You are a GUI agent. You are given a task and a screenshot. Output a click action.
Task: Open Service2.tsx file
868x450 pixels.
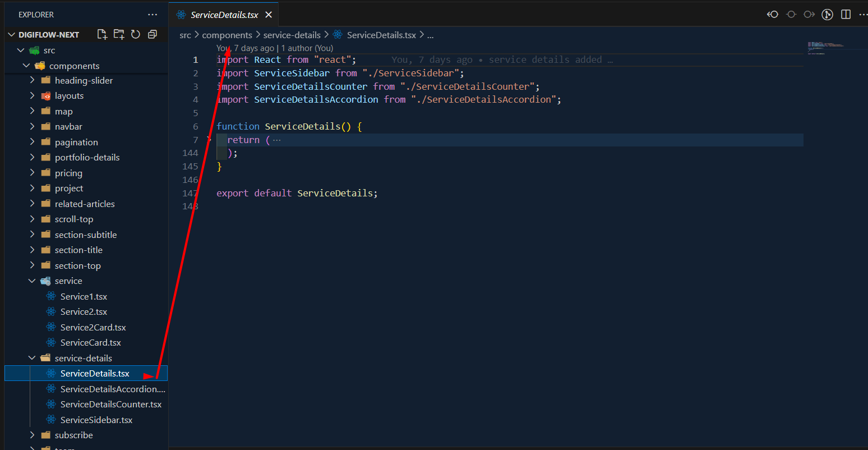point(84,311)
